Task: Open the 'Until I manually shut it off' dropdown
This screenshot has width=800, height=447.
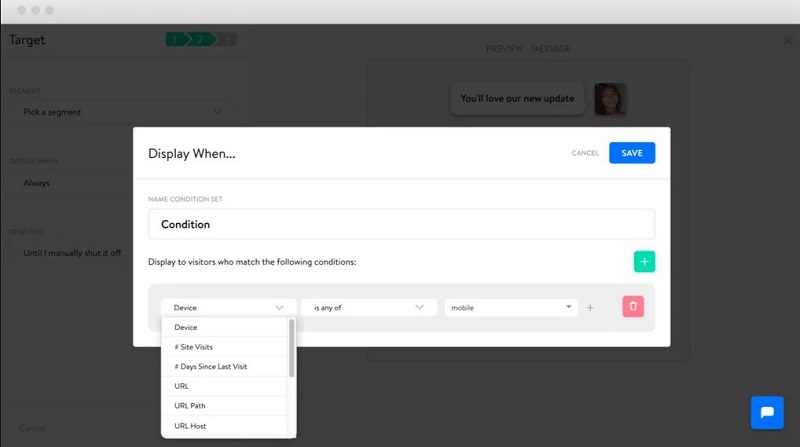Action: (71, 253)
